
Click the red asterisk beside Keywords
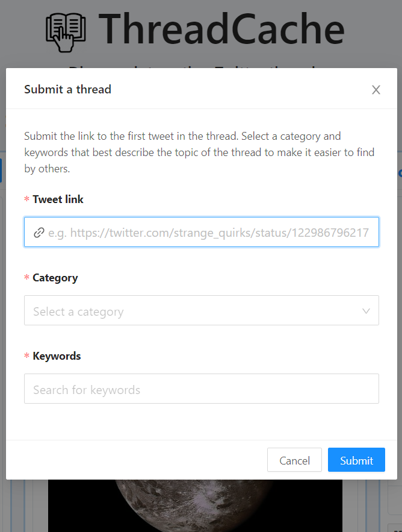26,356
